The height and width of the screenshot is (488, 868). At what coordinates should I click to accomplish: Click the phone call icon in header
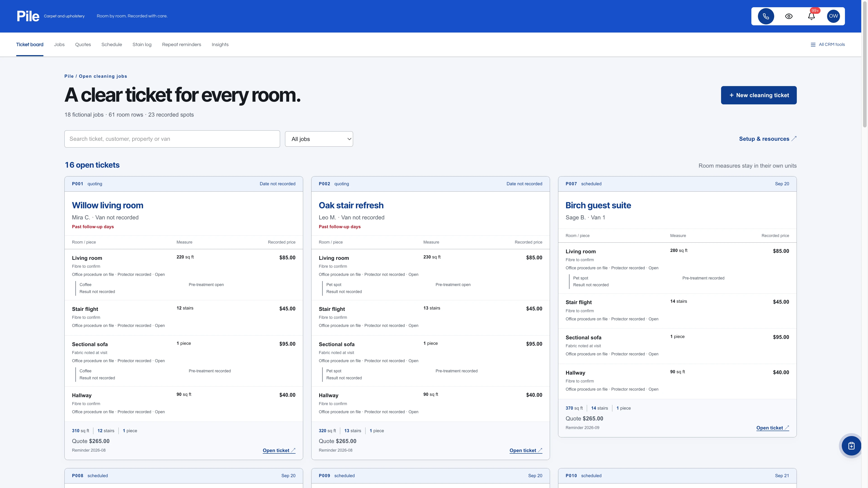coord(766,16)
